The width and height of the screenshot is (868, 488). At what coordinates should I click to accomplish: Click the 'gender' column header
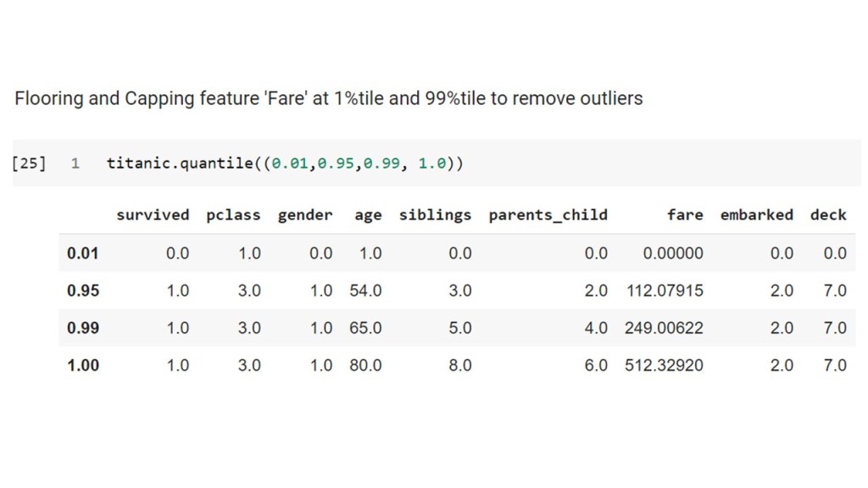[x=305, y=215]
